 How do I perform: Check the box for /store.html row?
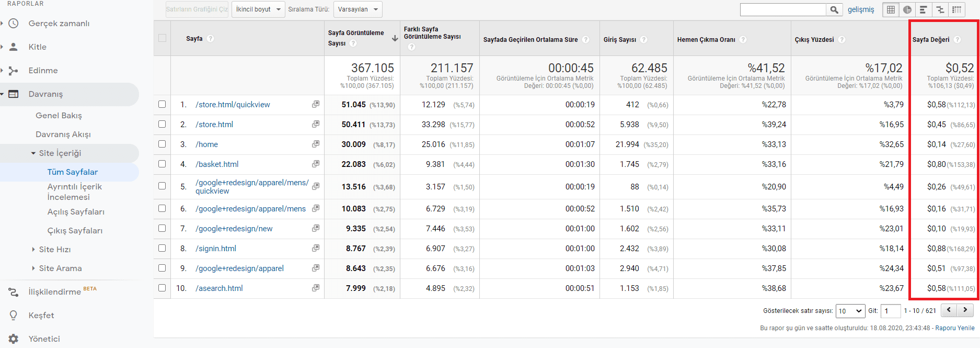(162, 124)
